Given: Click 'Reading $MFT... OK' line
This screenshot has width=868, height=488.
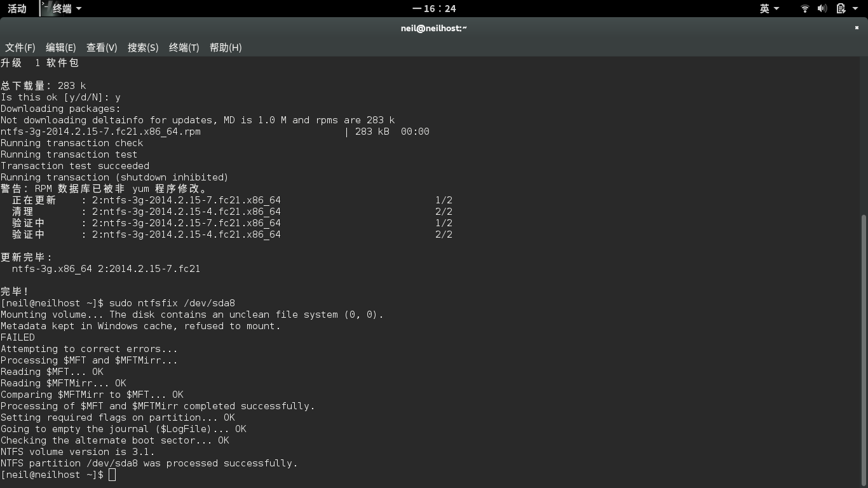Looking at the screenshot, I should [51, 372].
